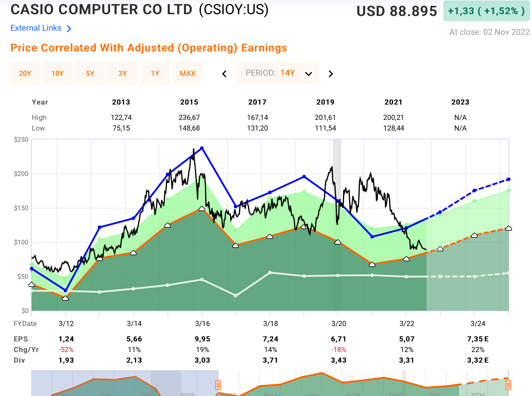This screenshot has width=532, height=396.
Task: Grab the right range slider handle
Action: (508, 385)
